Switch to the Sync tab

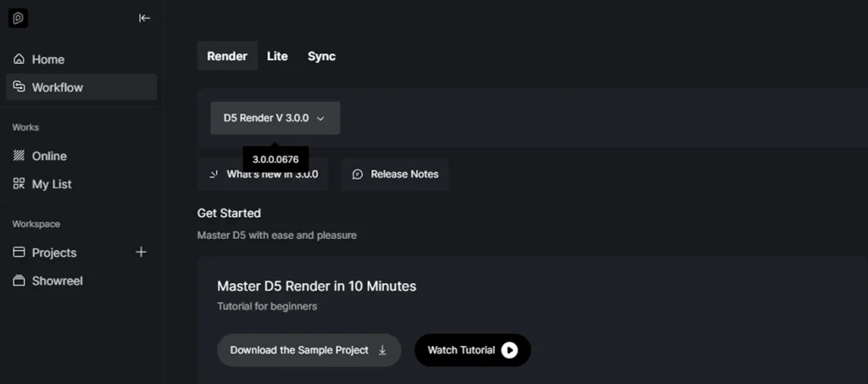[x=321, y=56]
